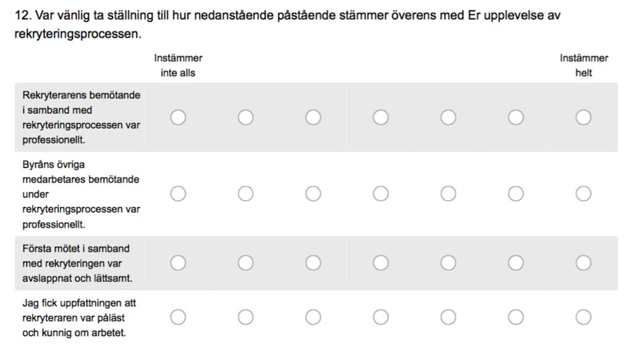Choose middle option for Rekryterarens bemötande row
This screenshot has width=644, height=353.
point(380,118)
